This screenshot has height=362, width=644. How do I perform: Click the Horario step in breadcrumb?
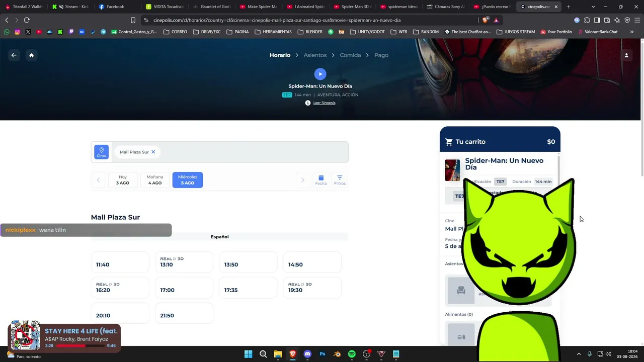coord(280,55)
